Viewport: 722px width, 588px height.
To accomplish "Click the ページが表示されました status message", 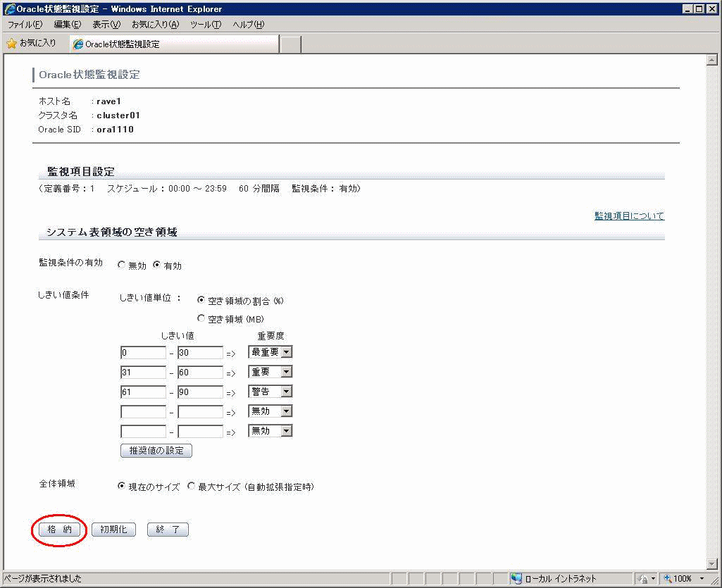I will coord(42,578).
